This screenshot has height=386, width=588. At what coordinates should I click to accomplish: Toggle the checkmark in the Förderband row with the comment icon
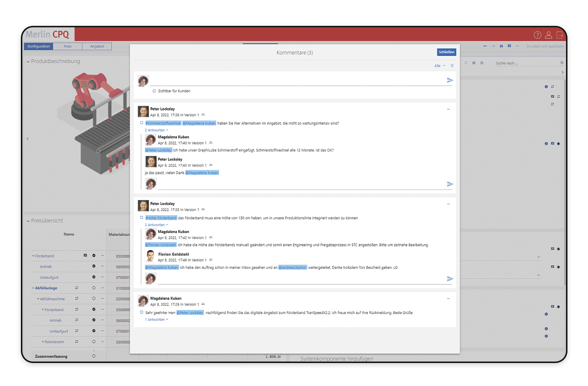point(94,255)
